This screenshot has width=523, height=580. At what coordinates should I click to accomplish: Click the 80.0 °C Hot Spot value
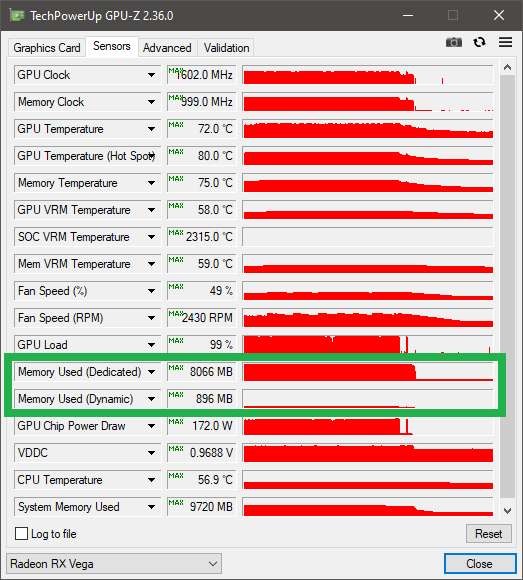[202, 156]
